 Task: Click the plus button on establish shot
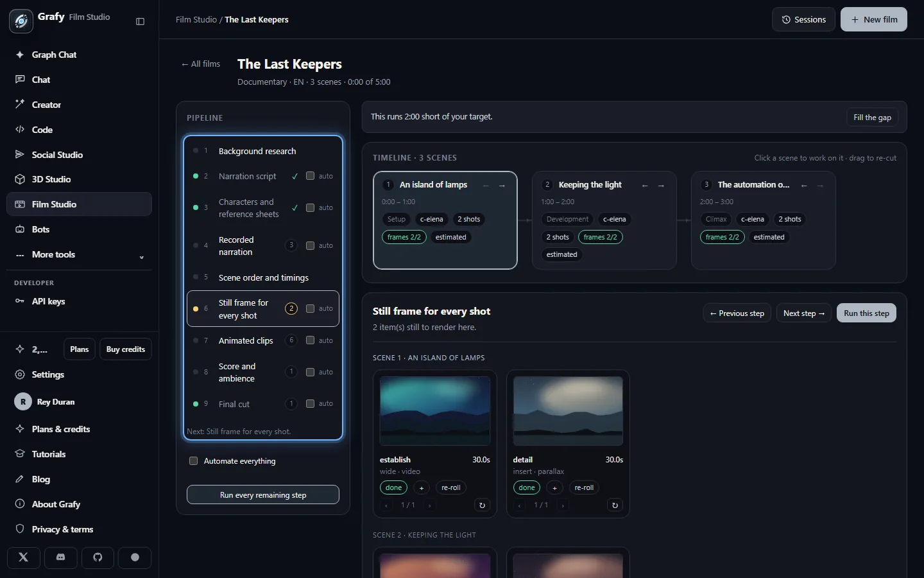point(422,488)
